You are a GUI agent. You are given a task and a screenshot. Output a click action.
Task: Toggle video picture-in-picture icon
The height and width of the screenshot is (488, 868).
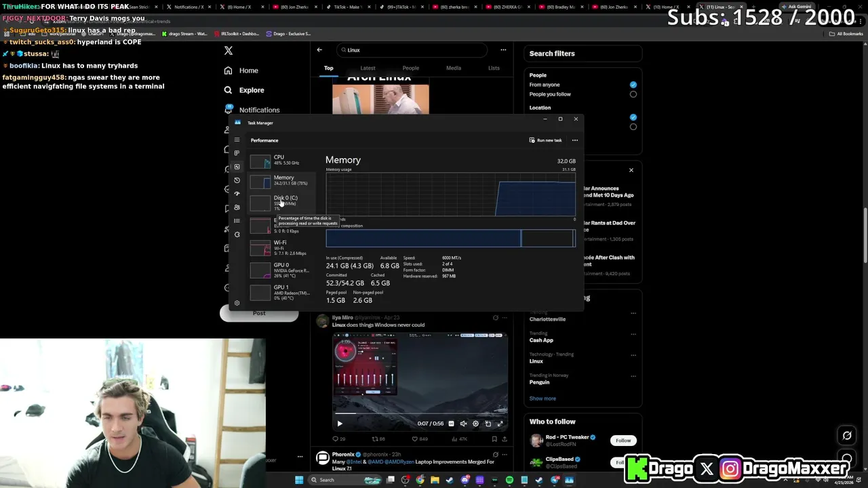[x=488, y=424]
